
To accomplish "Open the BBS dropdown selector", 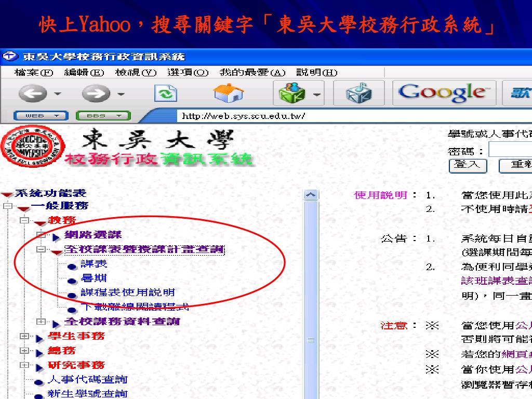I will [103, 116].
